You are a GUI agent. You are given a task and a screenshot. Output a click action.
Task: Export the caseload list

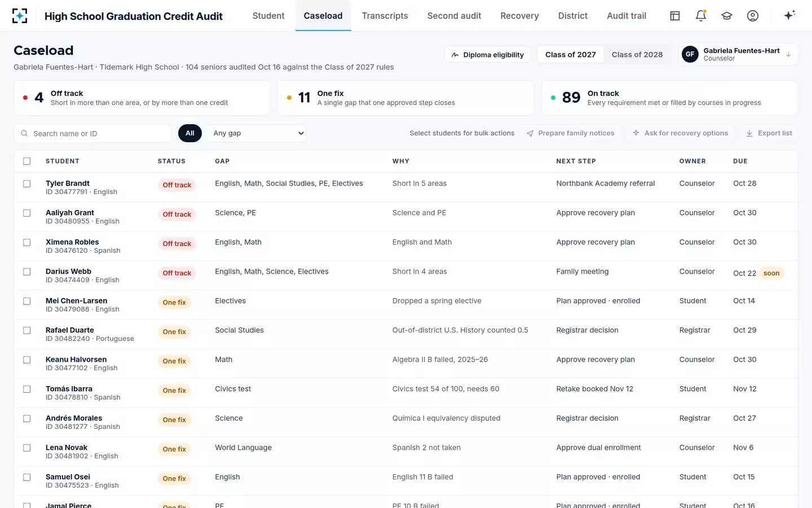tap(769, 133)
